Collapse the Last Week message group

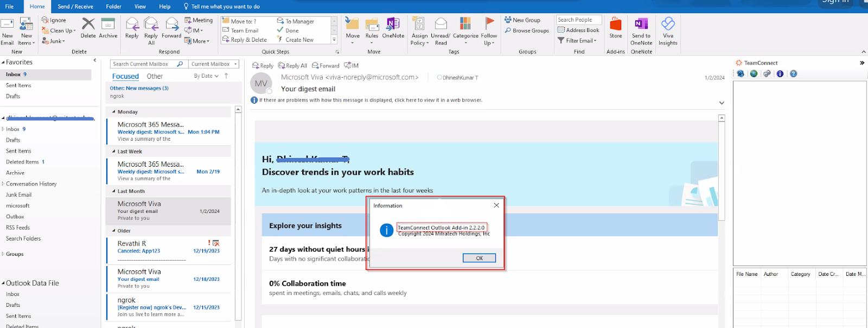click(114, 152)
